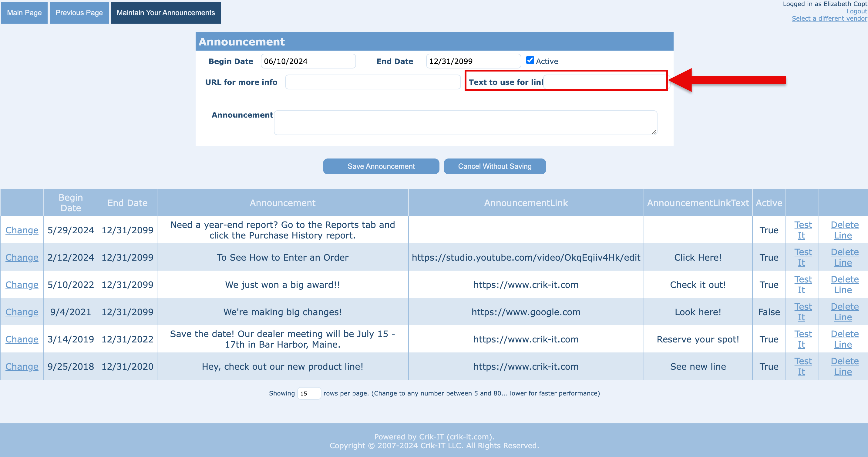Click the End Date input field
The image size is (868, 457).
point(473,61)
